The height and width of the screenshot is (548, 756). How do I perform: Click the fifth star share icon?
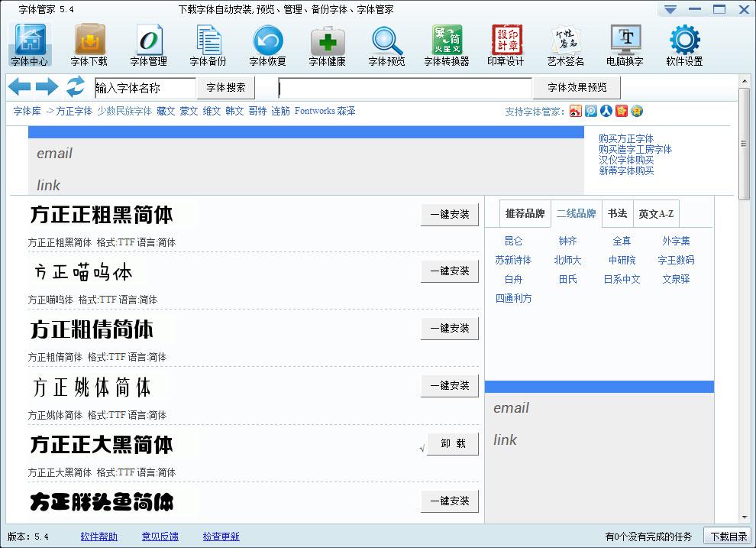[637, 111]
